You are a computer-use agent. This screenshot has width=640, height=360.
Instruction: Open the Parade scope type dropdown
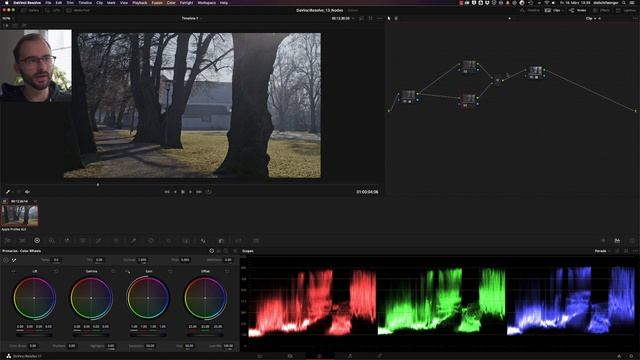click(x=602, y=251)
